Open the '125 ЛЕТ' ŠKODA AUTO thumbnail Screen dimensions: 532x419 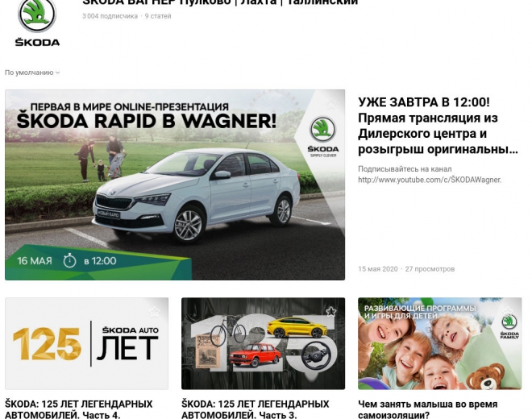(86, 344)
